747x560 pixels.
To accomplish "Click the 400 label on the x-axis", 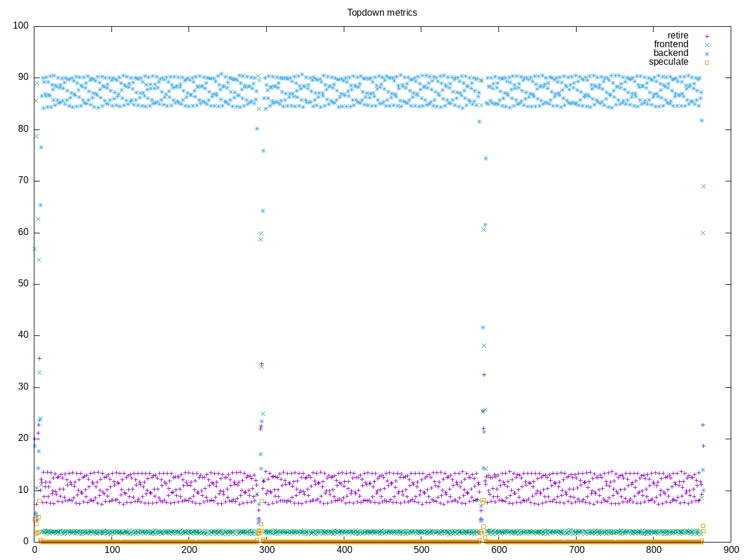I will coord(344,549).
